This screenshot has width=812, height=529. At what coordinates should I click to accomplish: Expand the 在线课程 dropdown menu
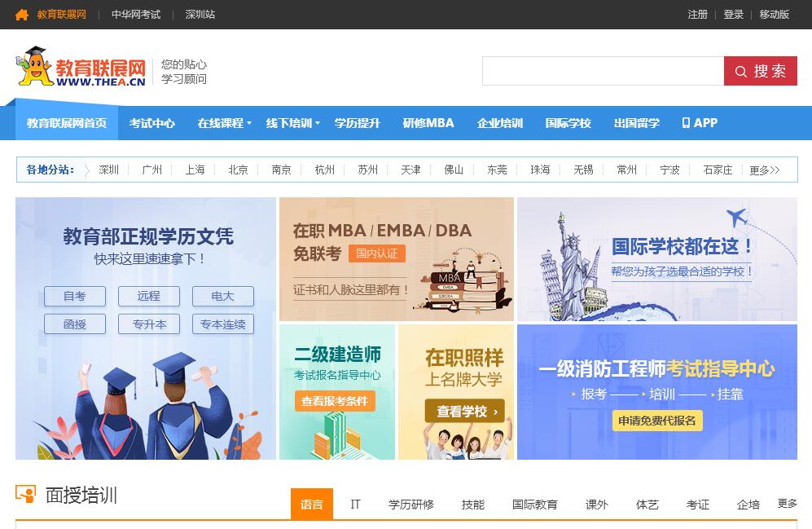(224, 123)
